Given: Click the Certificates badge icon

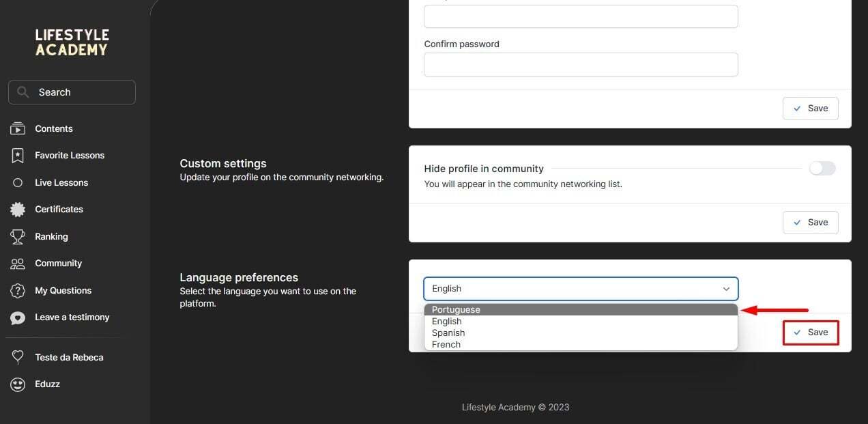Looking at the screenshot, I should pyautogui.click(x=18, y=210).
